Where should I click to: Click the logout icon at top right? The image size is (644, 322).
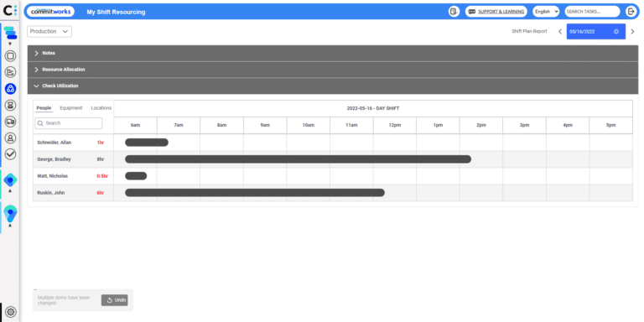631,12
